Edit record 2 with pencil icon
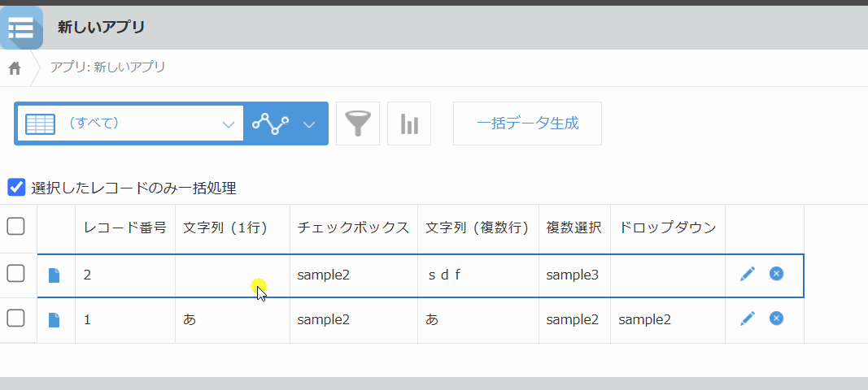 tap(748, 275)
